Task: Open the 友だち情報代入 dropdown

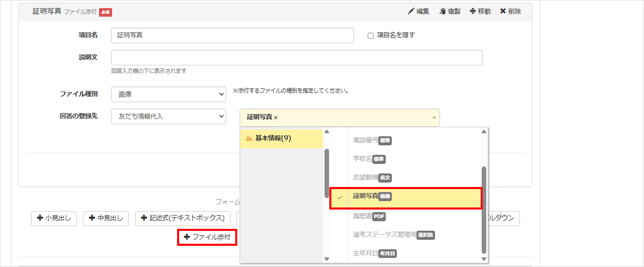Action: point(168,117)
